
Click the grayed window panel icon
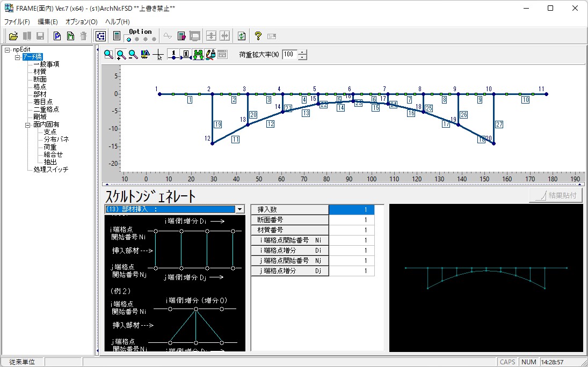point(223,55)
